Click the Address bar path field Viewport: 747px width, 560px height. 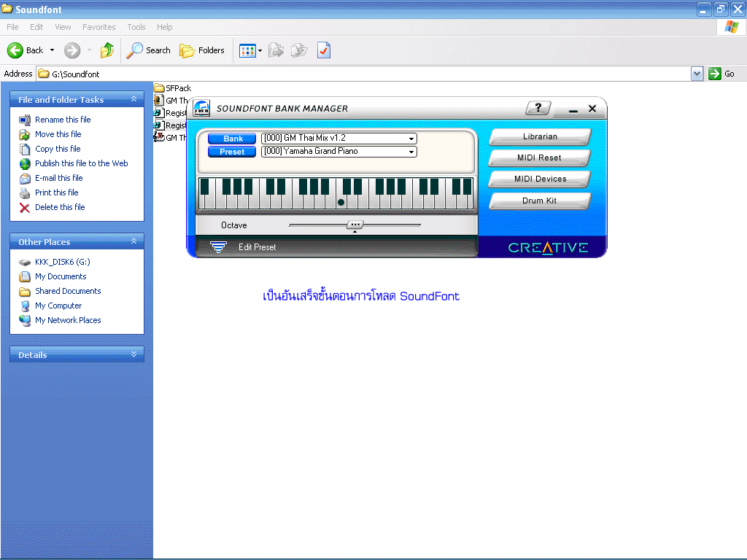tap(363, 74)
